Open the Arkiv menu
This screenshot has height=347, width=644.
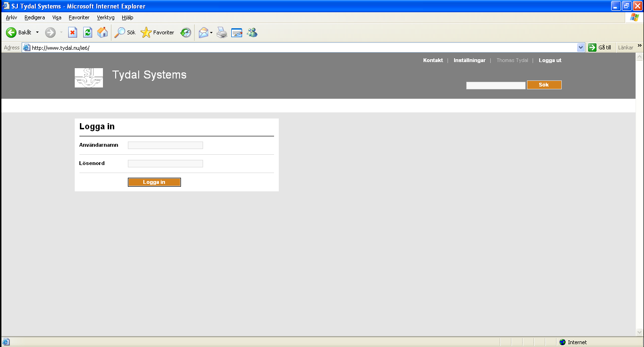pos(11,17)
